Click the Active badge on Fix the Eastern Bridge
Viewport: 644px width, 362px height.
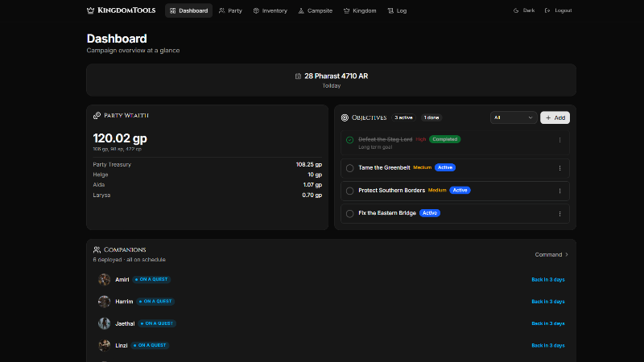(x=430, y=213)
